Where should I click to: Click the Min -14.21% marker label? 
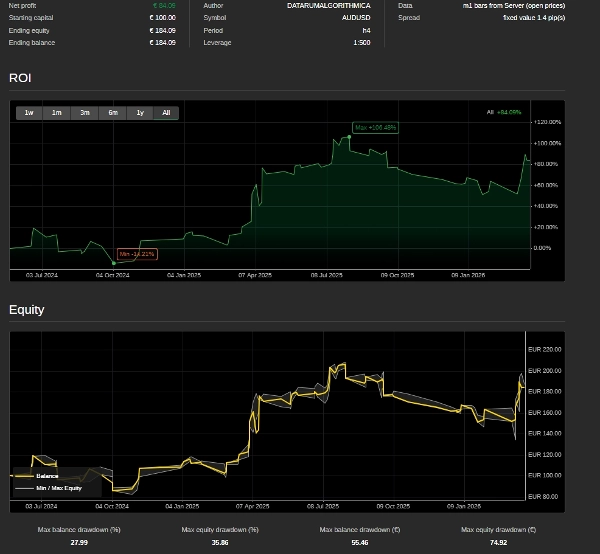[137, 254]
